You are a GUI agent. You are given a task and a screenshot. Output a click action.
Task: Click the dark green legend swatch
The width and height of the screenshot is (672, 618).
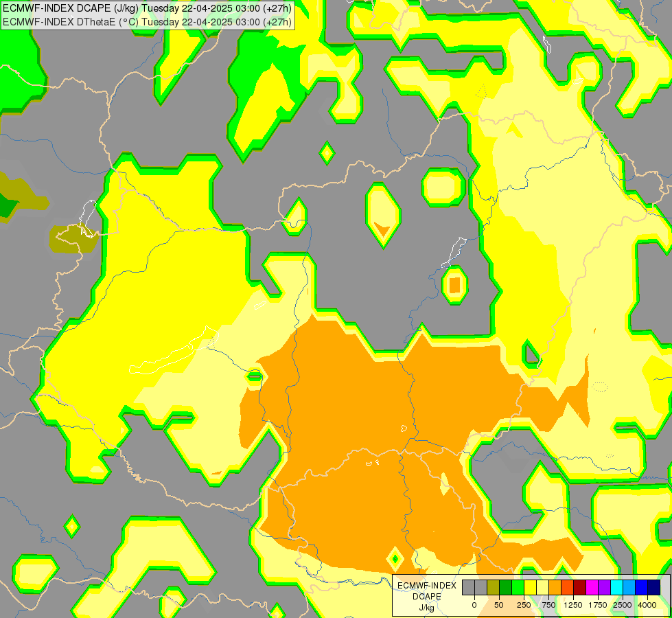pos(506,588)
